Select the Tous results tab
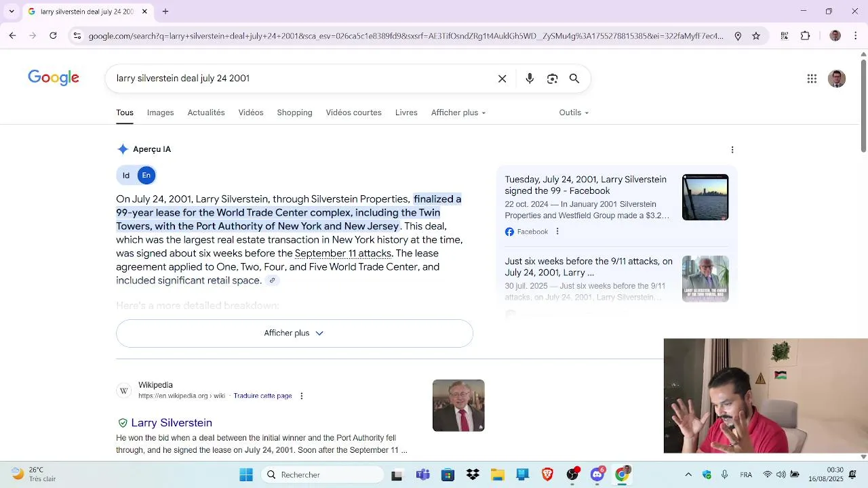Screen dimensions: 868x488 [x=125, y=113]
